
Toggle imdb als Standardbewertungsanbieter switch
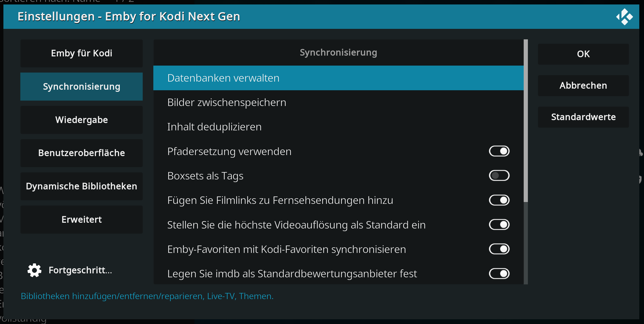click(x=499, y=274)
